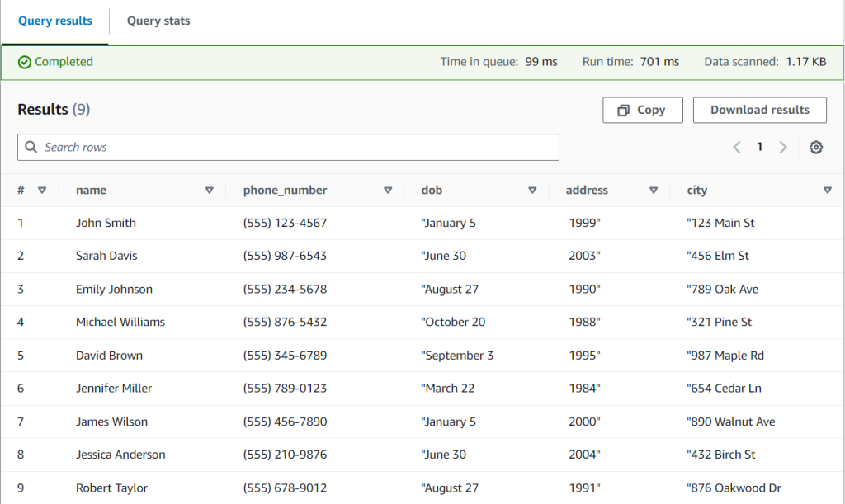The image size is (845, 504).
Task: Expand the name column filter dropdown
Action: click(209, 190)
